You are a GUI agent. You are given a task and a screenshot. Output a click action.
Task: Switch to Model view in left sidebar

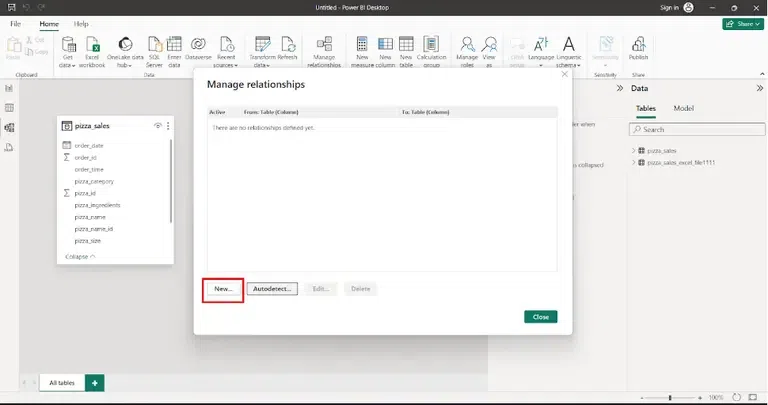[x=9, y=128]
